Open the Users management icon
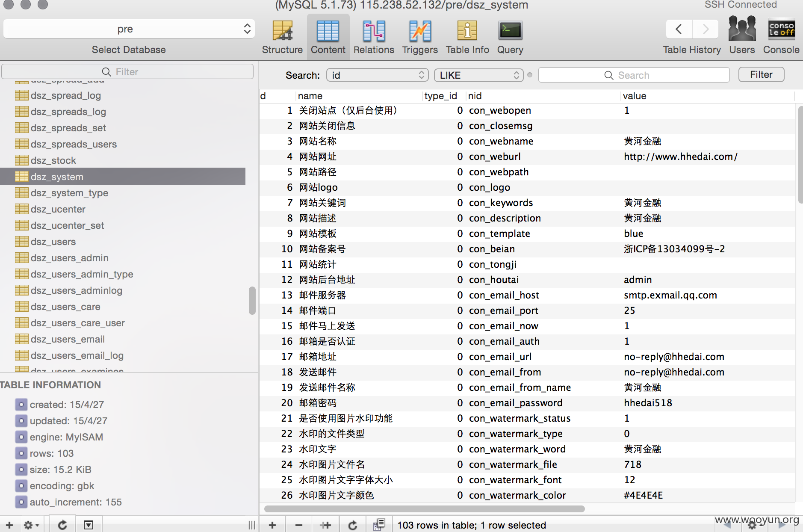This screenshot has width=803, height=532. 742,36
